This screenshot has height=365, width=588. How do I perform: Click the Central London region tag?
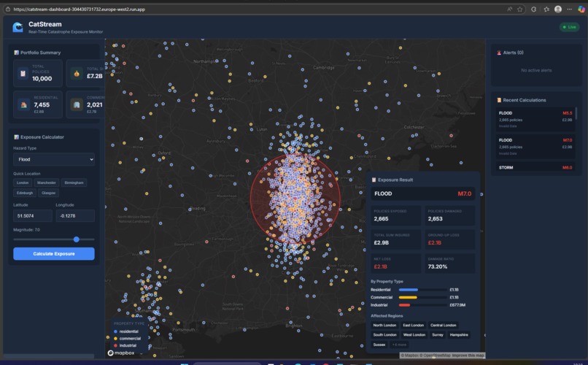pos(444,326)
